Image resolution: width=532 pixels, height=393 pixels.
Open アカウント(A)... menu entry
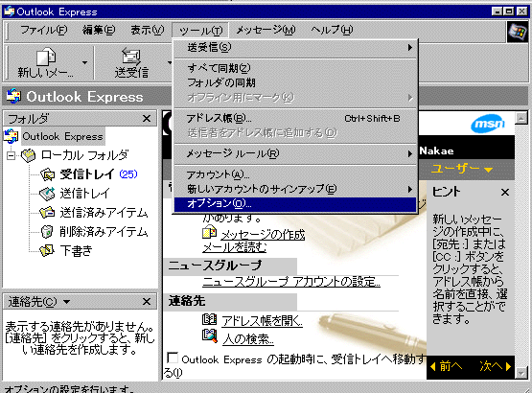tap(295, 174)
